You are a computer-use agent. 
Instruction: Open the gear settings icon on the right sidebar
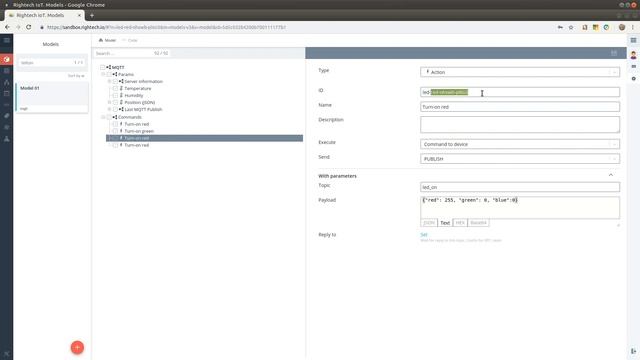[633, 78]
